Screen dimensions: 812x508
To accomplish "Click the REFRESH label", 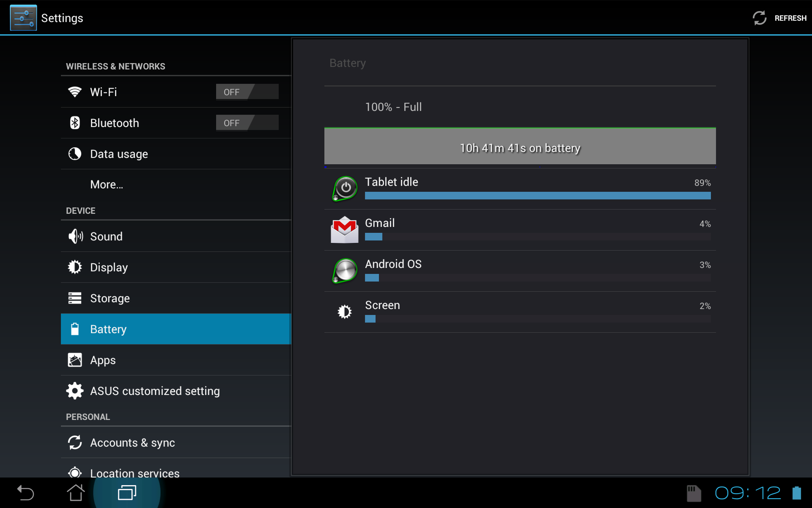I will coord(790,18).
